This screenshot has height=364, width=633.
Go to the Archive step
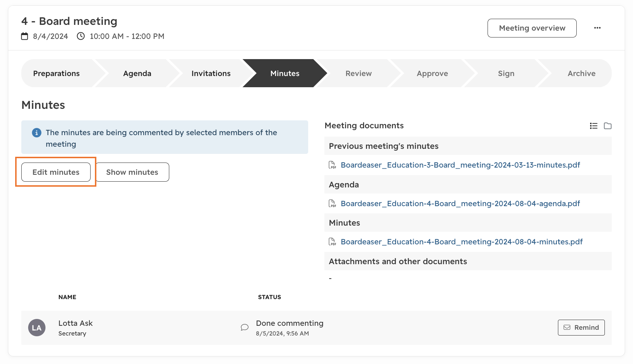tap(581, 73)
